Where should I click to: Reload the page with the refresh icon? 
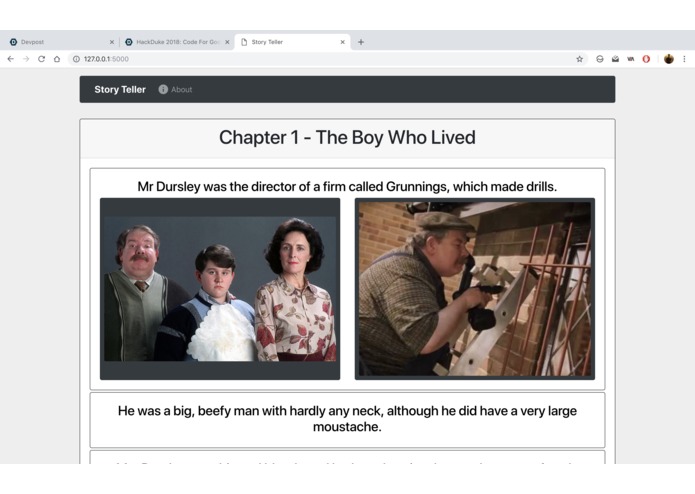click(41, 59)
